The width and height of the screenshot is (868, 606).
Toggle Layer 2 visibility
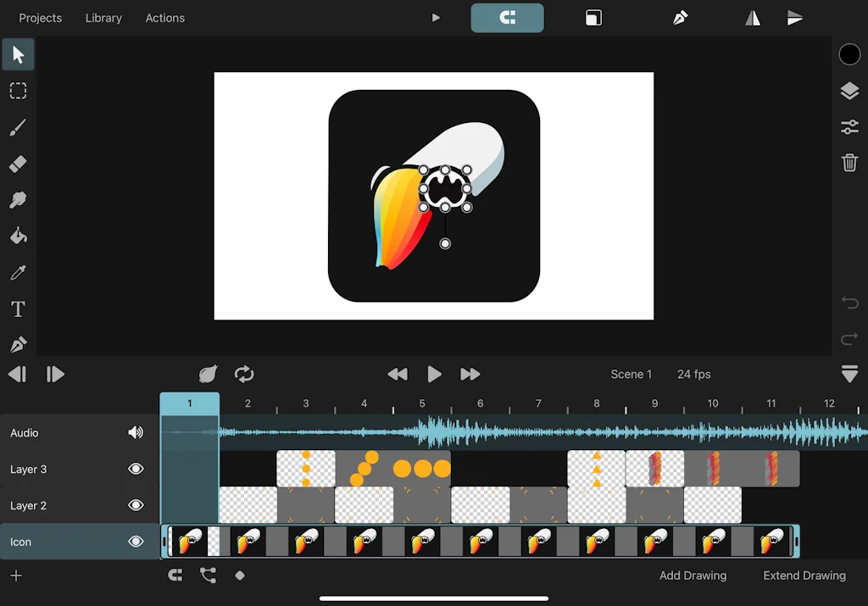[x=136, y=505]
